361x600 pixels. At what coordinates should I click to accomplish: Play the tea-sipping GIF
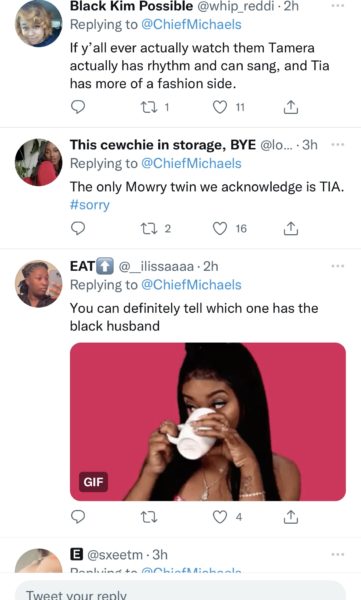pos(208,422)
